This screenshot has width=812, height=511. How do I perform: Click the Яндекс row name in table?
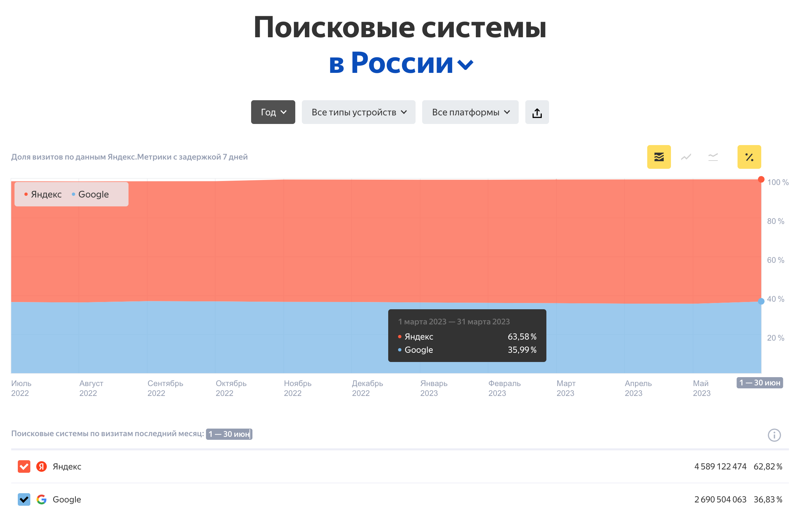[x=67, y=466]
